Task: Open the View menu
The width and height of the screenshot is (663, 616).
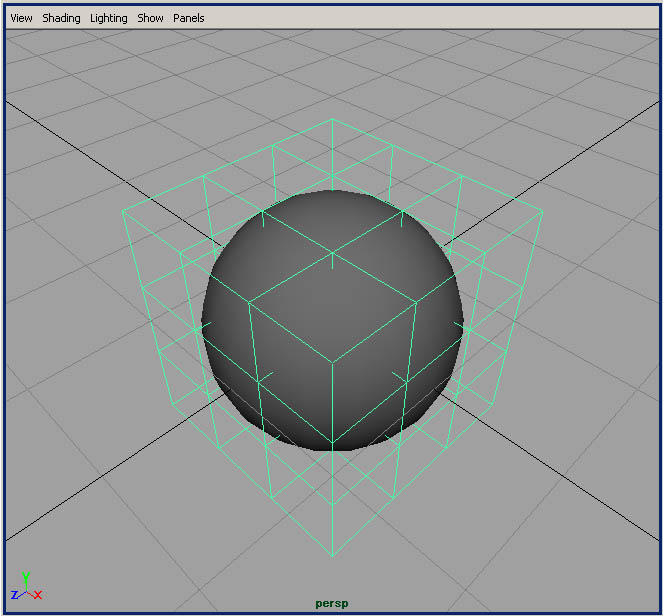Action: click(21, 18)
